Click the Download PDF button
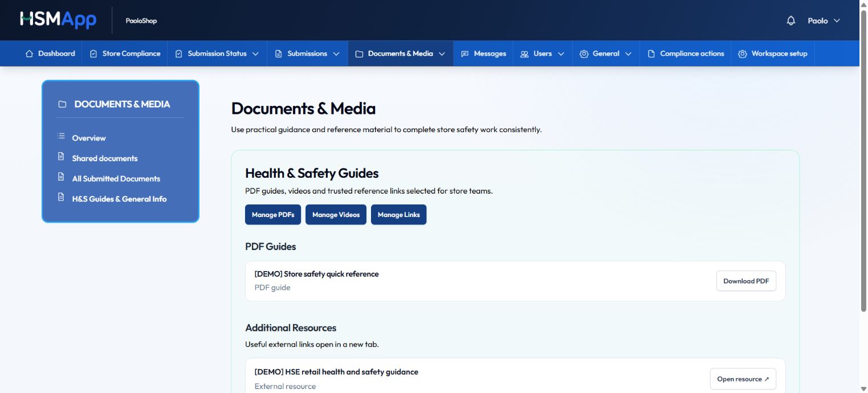This screenshot has width=868, height=393. (x=746, y=281)
